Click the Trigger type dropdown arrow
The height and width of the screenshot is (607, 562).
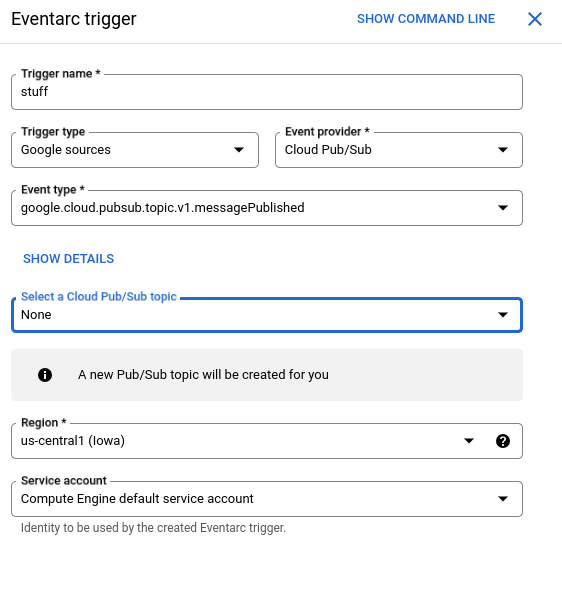[239, 150]
